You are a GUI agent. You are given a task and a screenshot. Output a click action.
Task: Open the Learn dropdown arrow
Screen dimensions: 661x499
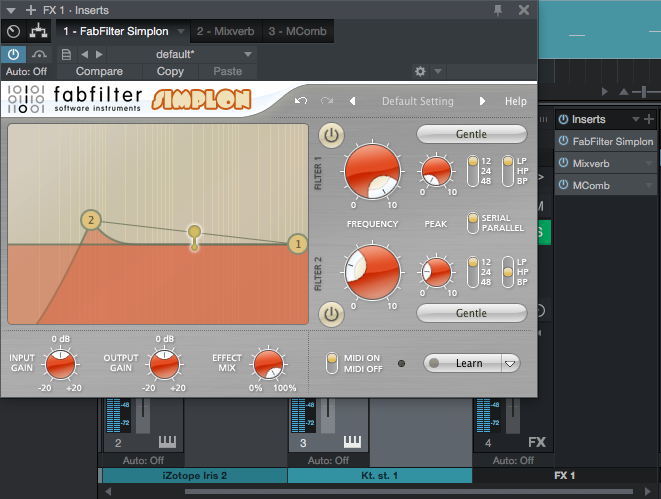coord(510,363)
